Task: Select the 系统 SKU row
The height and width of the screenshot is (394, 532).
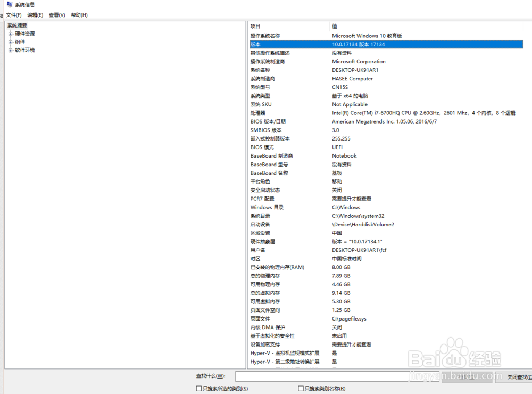Action: click(386, 104)
